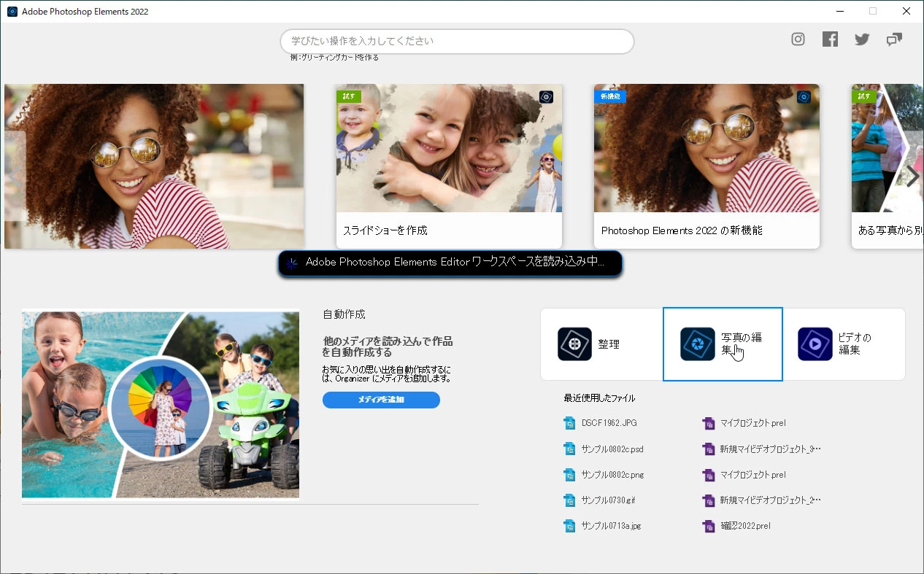Click file icon beside サンプル0713a.jpg
The width and height of the screenshot is (924, 574).
569,526
